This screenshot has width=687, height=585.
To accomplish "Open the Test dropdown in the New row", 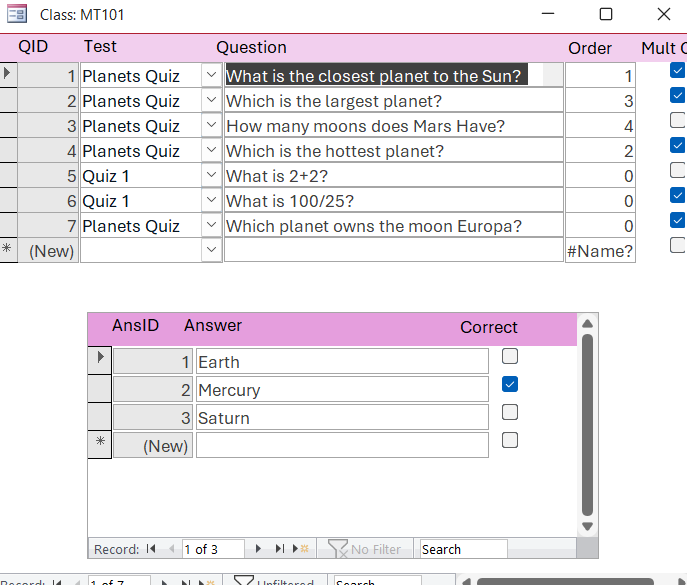I will coord(211,251).
